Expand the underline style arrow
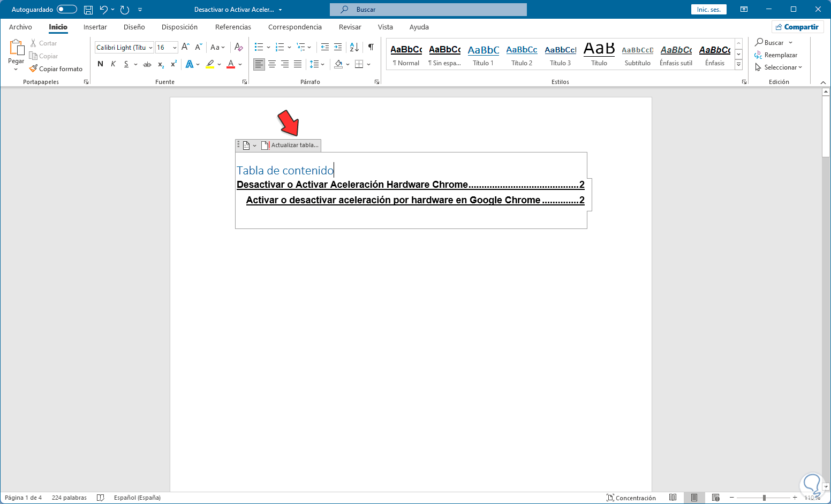 pos(135,64)
